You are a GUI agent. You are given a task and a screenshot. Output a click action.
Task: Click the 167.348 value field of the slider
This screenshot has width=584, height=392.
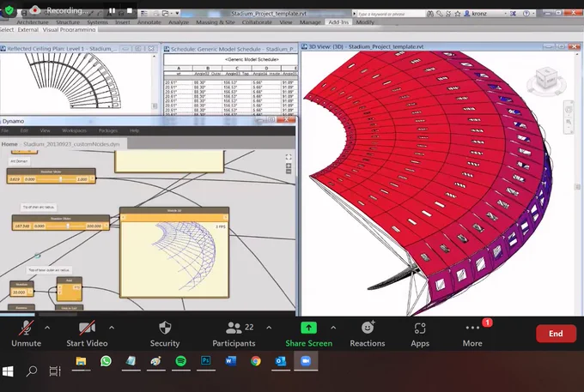click(x=22, y=226)
